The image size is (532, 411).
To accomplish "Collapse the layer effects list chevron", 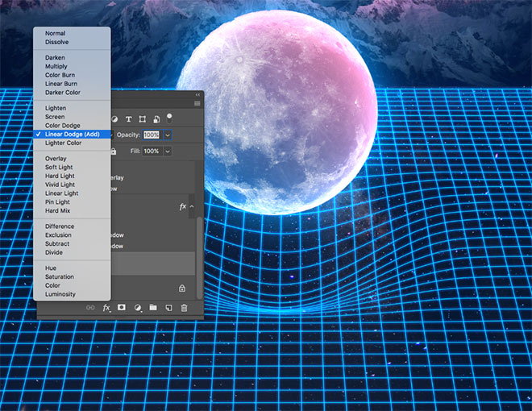I will point(192,206).
